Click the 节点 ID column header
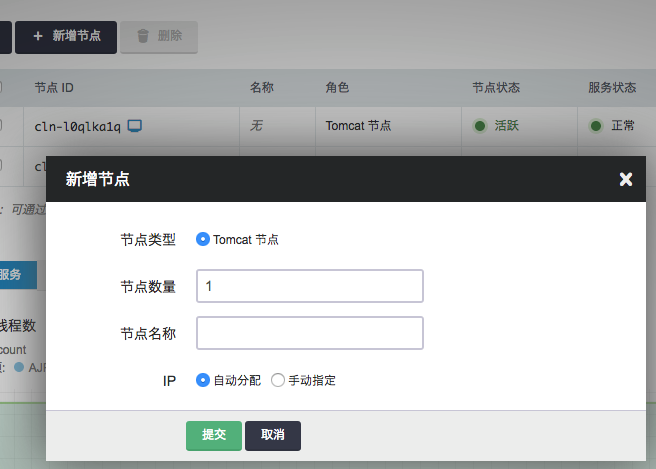Image resolution: width=656 pixels, height=469 pixels. [54, 88]
